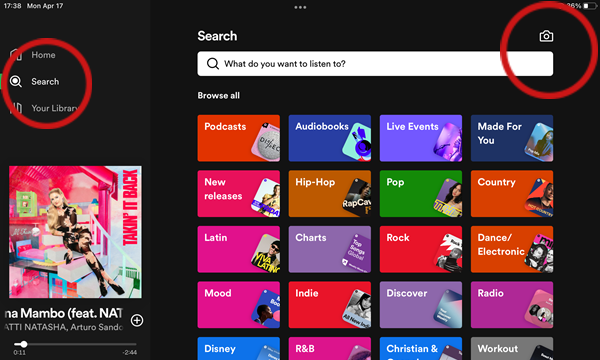The image size is (600, 360).
Task: Open the Radio category tile
Action: coord(512,305)
